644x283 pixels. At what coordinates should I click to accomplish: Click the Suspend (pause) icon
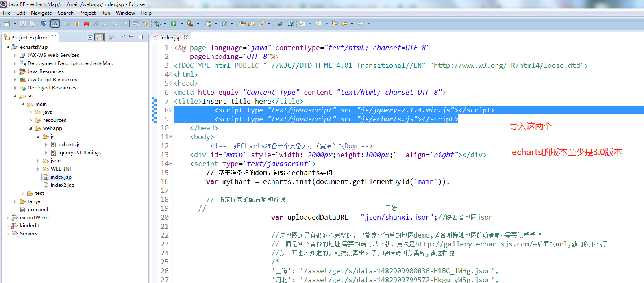(x=77, y=24)
